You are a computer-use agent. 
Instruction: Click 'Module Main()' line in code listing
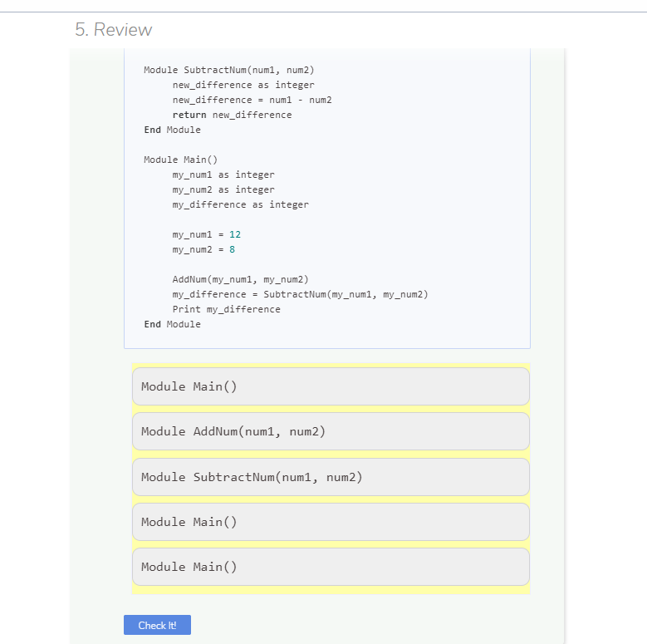[180, 160]
